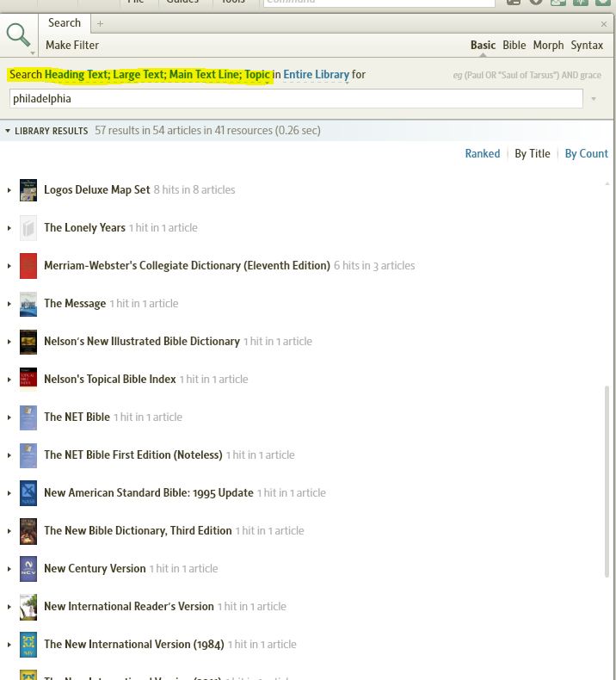Click The Lonely Years book icon
Viewport: 616px width, 680px height.
[28, 228]
